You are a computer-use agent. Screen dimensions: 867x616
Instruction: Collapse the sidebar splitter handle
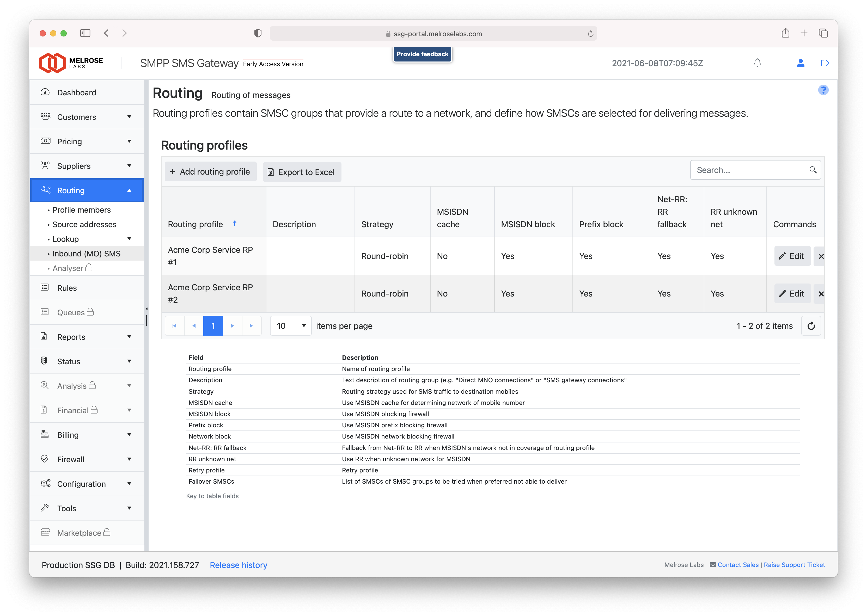pos(146,309)
